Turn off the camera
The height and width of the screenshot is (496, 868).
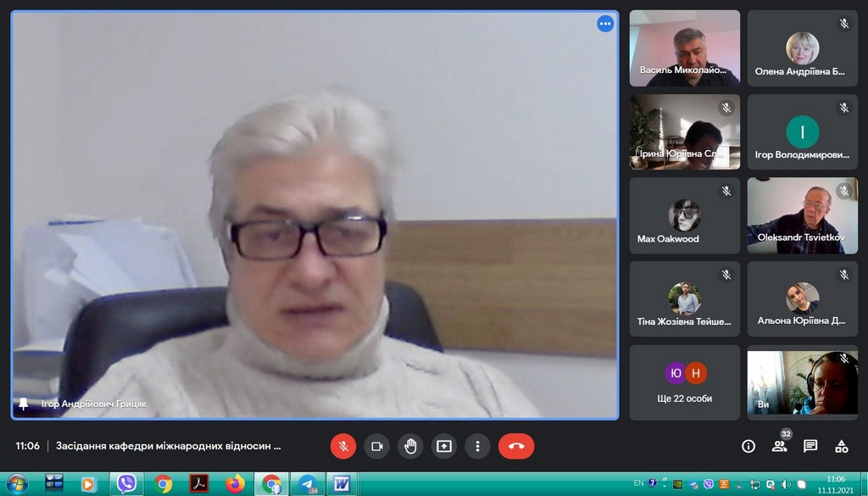coord(377,446)
